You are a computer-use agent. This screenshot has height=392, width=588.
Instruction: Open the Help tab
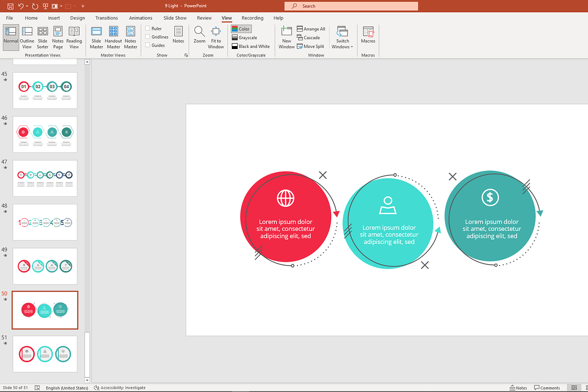(x=278, y=18)
